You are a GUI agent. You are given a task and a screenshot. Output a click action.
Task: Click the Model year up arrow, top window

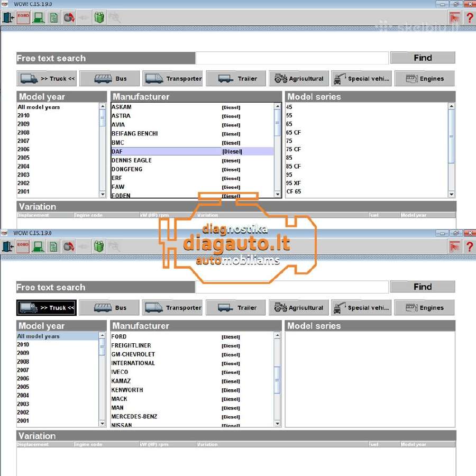pyautogui.click(x=103, y=106)
